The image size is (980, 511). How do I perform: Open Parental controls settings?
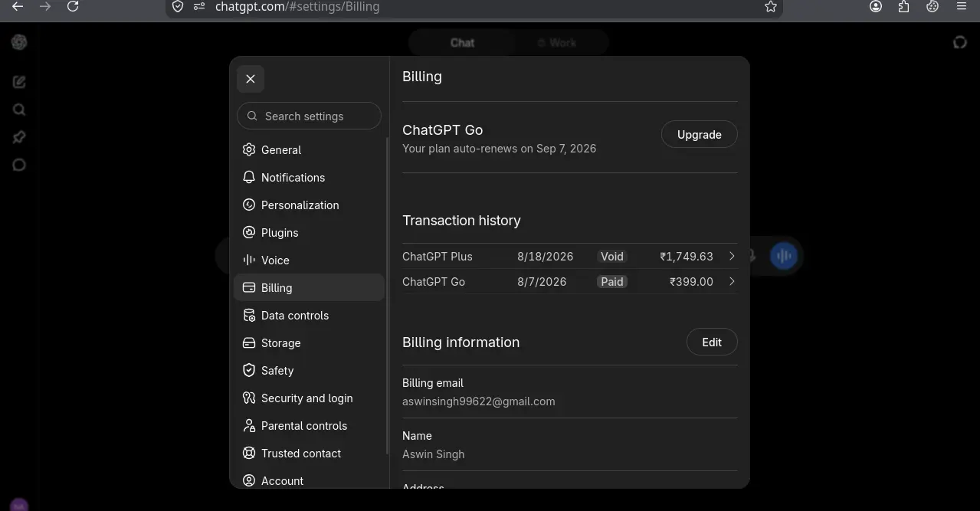click(309, 425)
